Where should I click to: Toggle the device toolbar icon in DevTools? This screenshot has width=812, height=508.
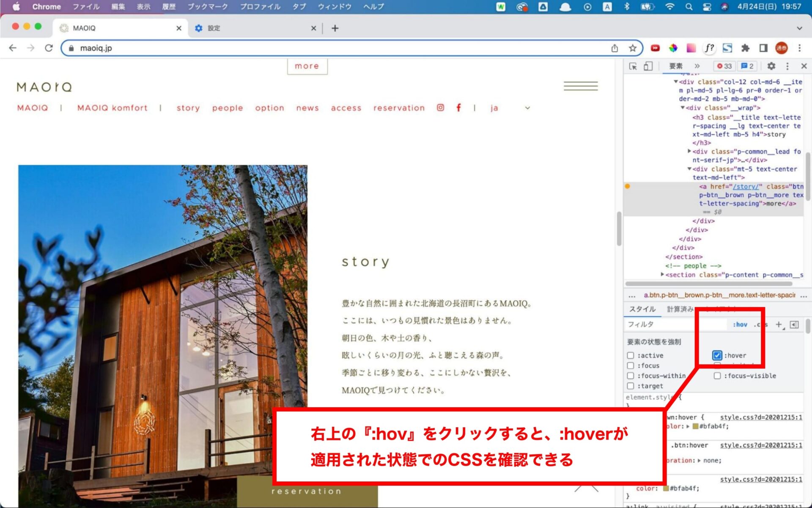(x=648, y=66)
